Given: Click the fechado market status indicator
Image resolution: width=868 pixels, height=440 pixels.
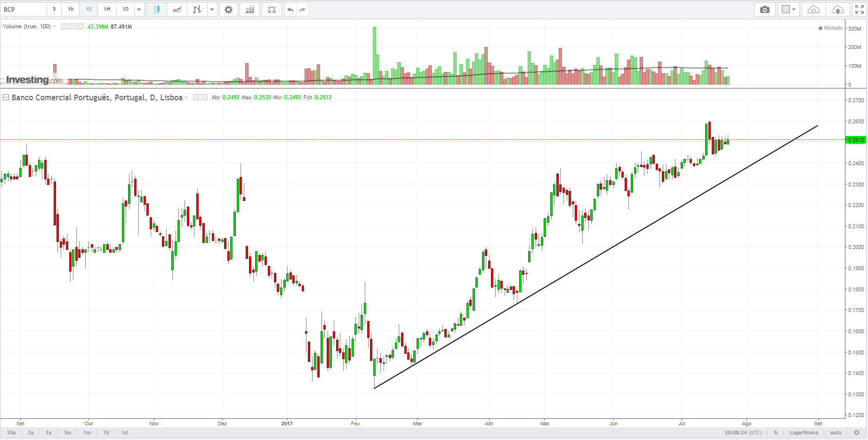Looking at the screenshot, I should tap(830, 28).
